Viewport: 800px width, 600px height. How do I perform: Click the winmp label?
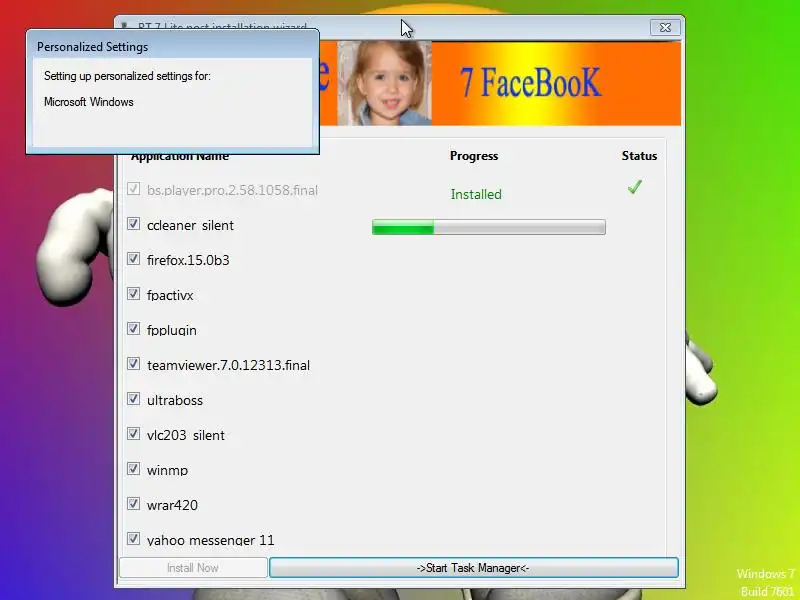tap(167, 470)
